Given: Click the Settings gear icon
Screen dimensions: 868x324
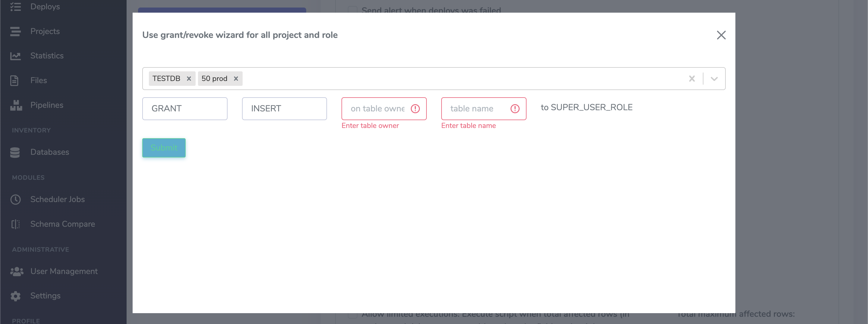Looking at the screenshot, I should pyautogui.click(x=15, y=296).
